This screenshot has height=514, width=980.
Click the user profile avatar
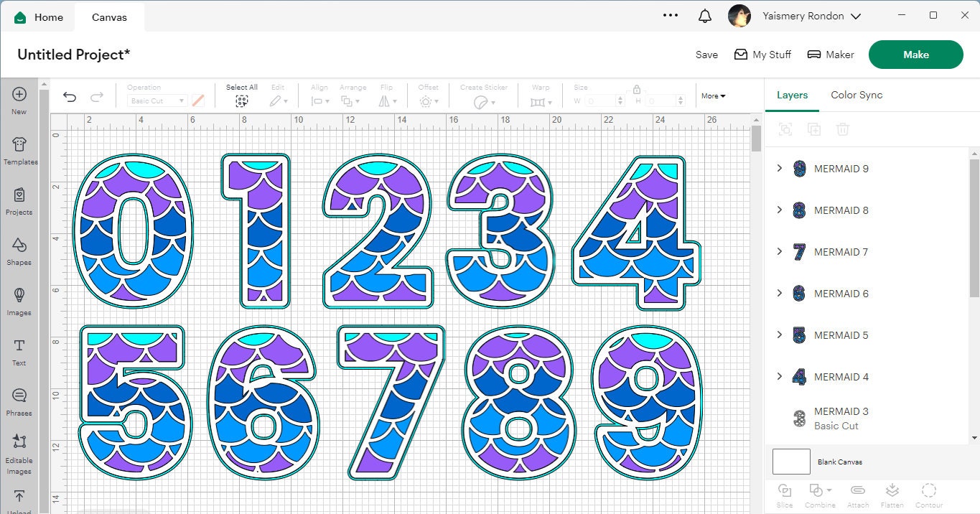coord(739,16)
